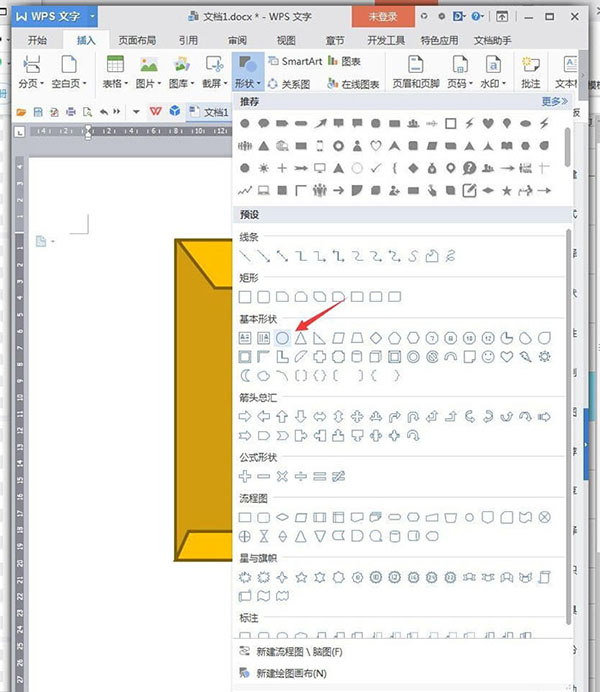The width and height of the screenshot is (600, 692).
Task: Click the WPS 文字 application menu button
Action: 55,17
